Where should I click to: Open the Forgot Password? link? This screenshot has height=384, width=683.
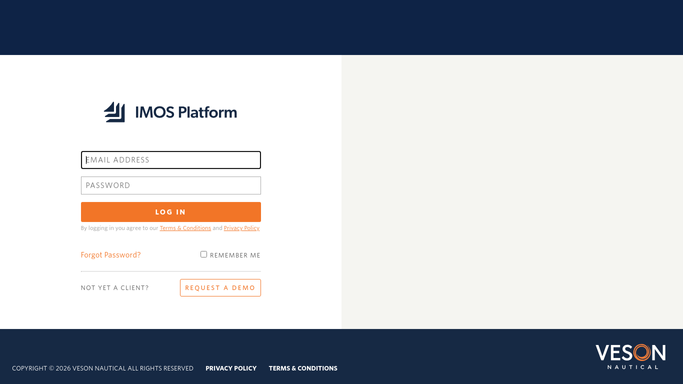pyautogui.click(x=111, y=255)
